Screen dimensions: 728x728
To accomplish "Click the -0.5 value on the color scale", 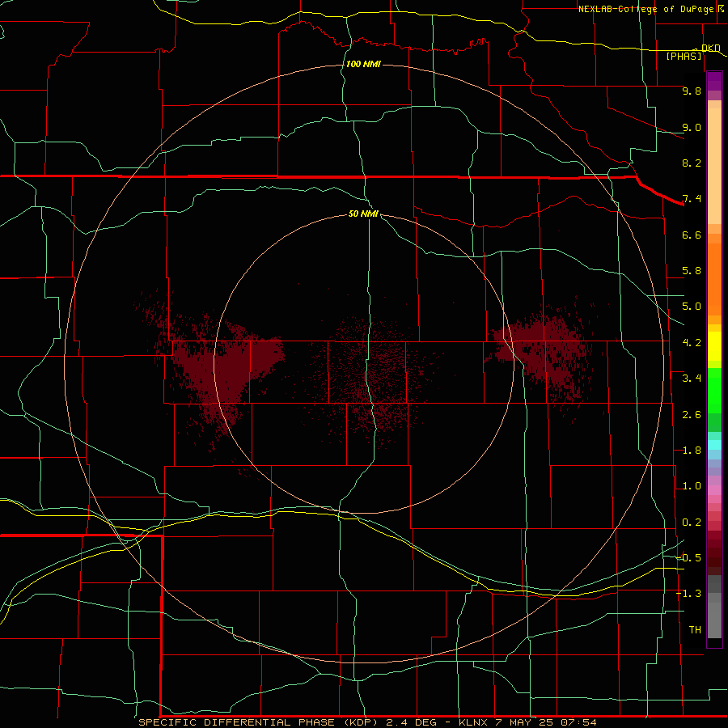I will (x=689, y=558).
